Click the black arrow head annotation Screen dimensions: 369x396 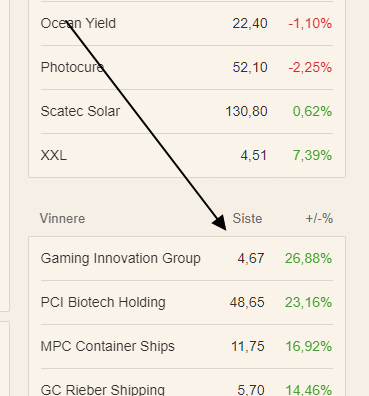(x=221, y=222)
